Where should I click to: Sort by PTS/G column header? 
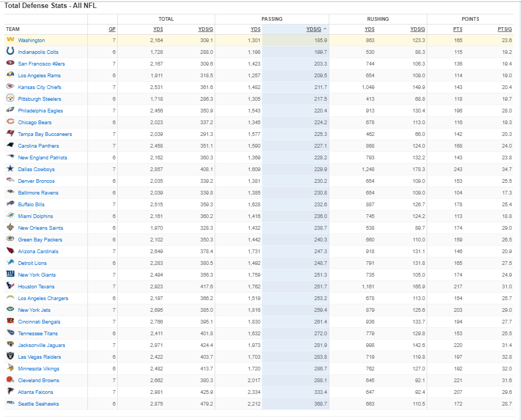click(504, 29)
